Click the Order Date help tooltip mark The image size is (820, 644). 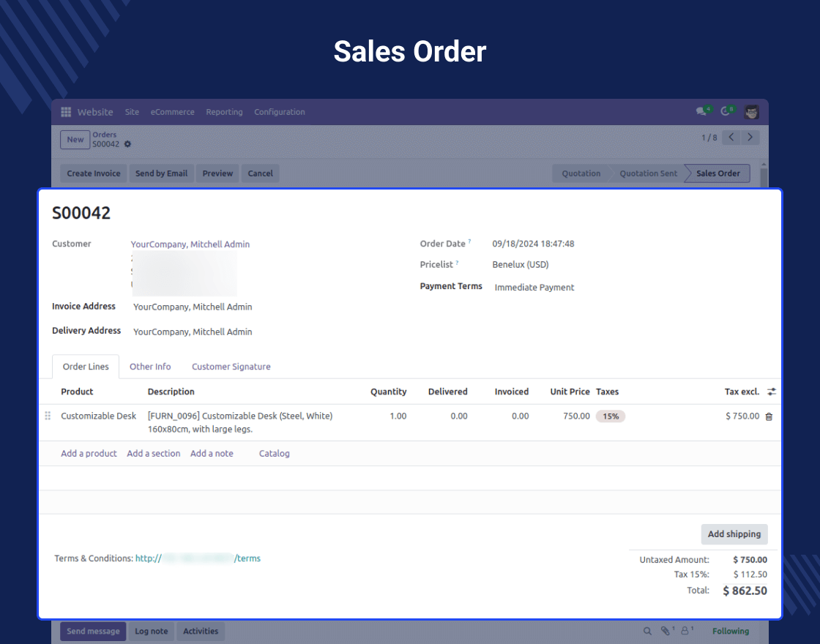click(469, 241)
